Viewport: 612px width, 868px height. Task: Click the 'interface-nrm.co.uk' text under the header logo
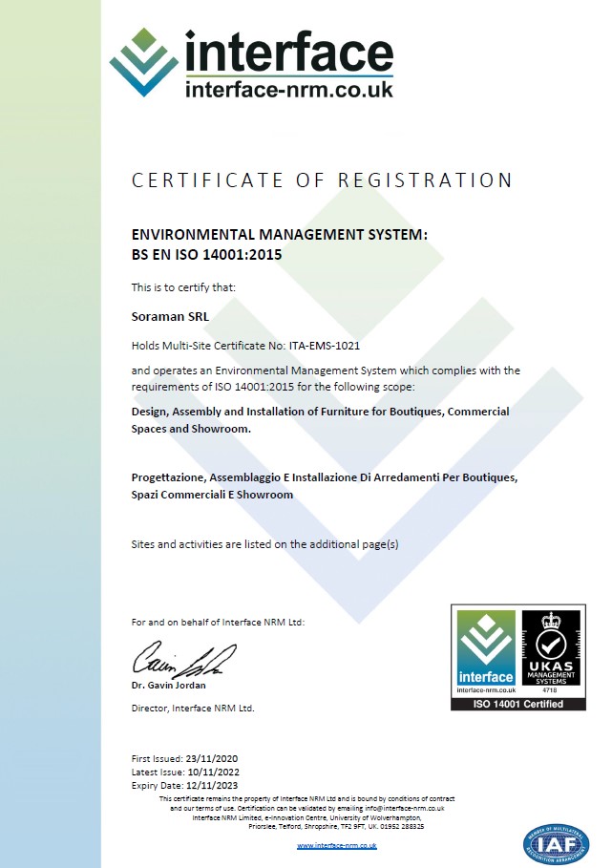tap(289, 89)
